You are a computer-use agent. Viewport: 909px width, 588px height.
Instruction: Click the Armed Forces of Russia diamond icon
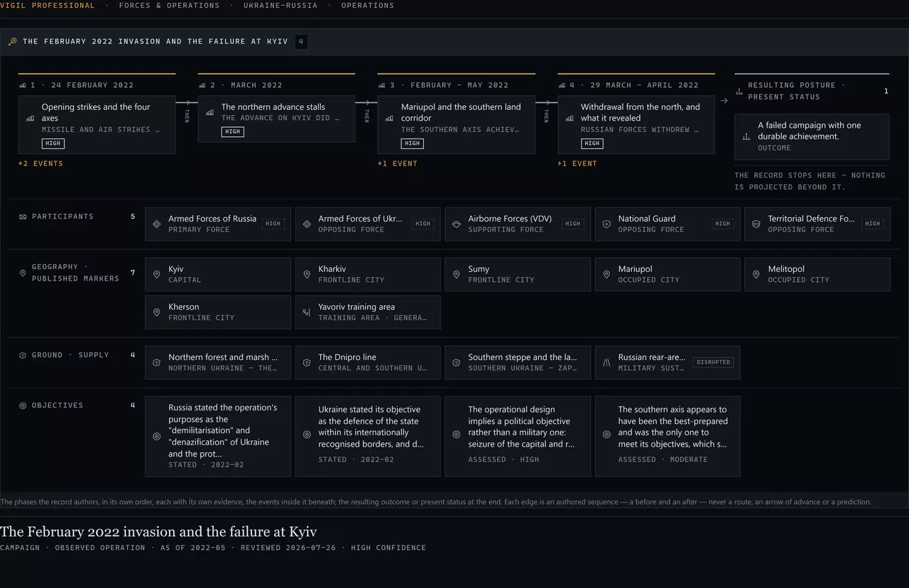tap(157, 224)
